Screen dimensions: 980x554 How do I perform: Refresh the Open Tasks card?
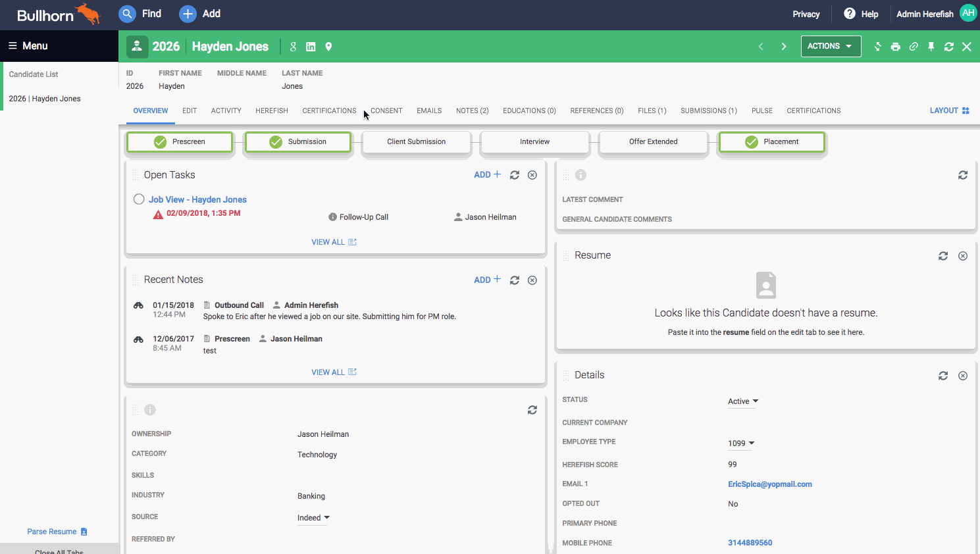pyautogui.click(x=515, y=175)
